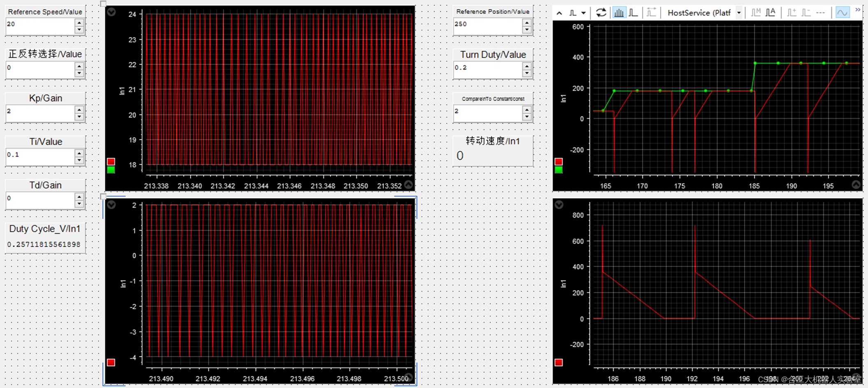The width and height of the screenshot is (868, 388).
Task: Increase CompareInTo Constant/const with up arrow
Action: pyautogui.click(x=527, y=110)
